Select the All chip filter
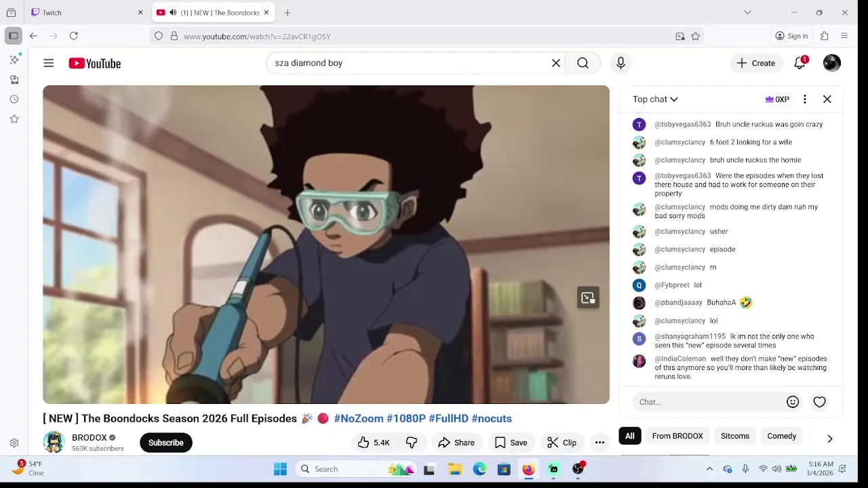Image resolution: width=868 pixels, height=488 pixels. (630, 436)
